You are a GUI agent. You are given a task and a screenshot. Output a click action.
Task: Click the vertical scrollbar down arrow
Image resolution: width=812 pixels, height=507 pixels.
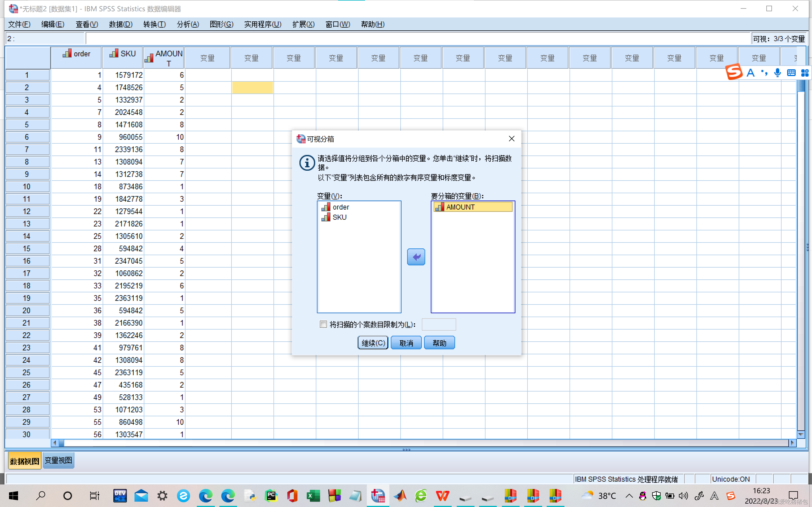pos(801,435)
